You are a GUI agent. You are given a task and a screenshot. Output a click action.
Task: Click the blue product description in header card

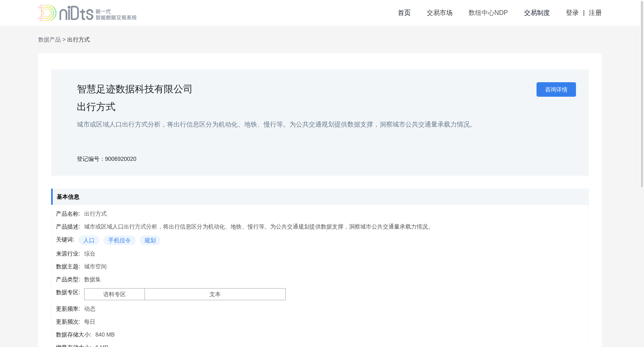277,125
